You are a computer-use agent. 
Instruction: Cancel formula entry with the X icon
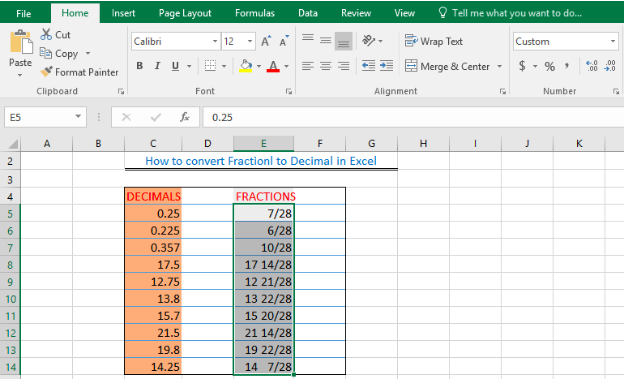click(126, 117)
